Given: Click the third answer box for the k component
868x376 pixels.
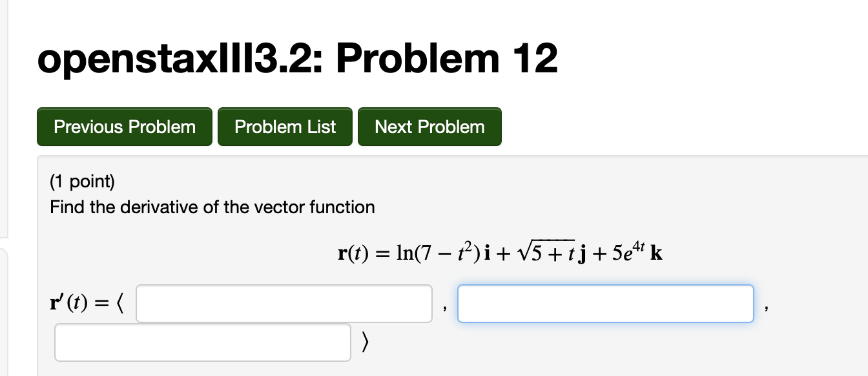Looking at the screenshot, I should pos(203,342).
